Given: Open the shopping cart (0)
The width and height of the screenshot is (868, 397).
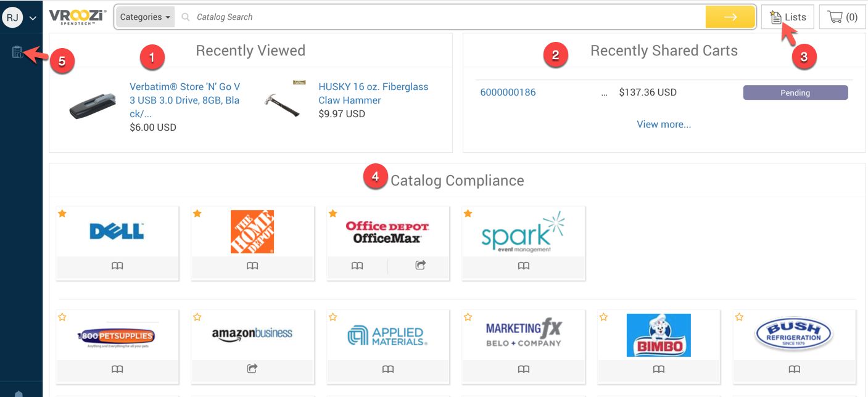Looking at the screenshot, I should (x=842, y=17).
